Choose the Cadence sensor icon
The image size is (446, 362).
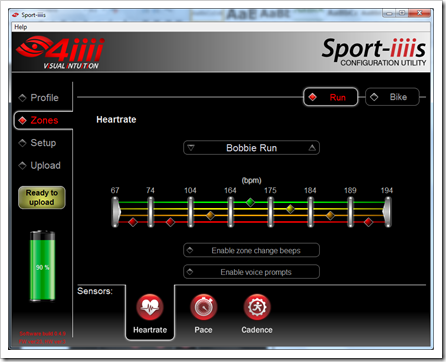(257, 307)
